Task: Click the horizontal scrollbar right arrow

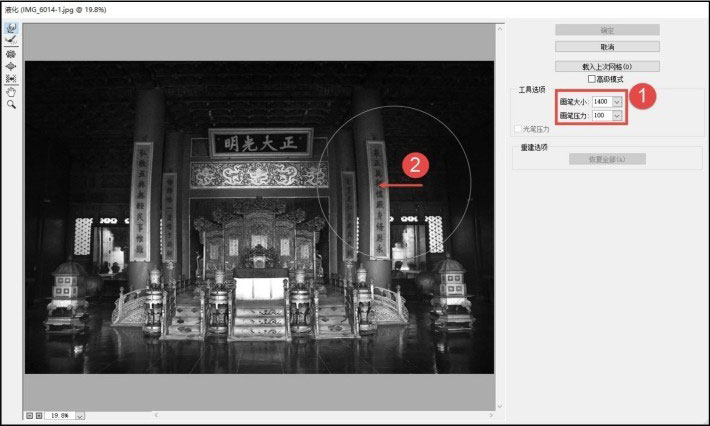Action: point(491,415)
